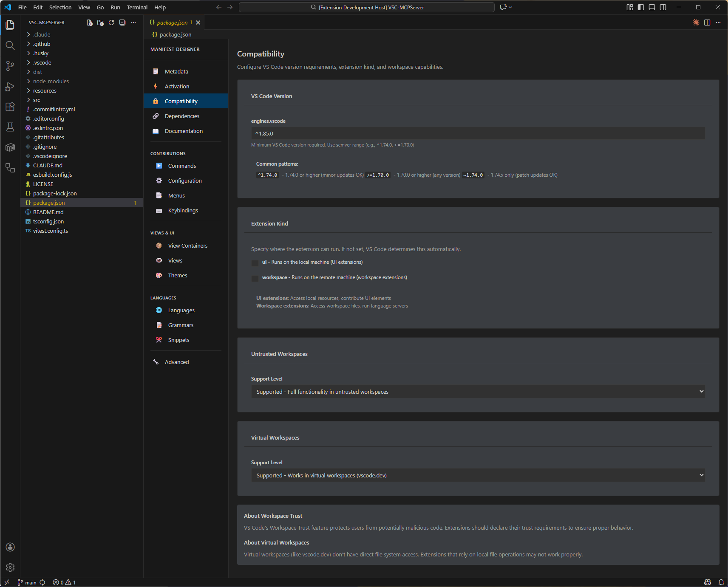Open the Manage gear menu
Screen dimensions: 728x587
10,567
